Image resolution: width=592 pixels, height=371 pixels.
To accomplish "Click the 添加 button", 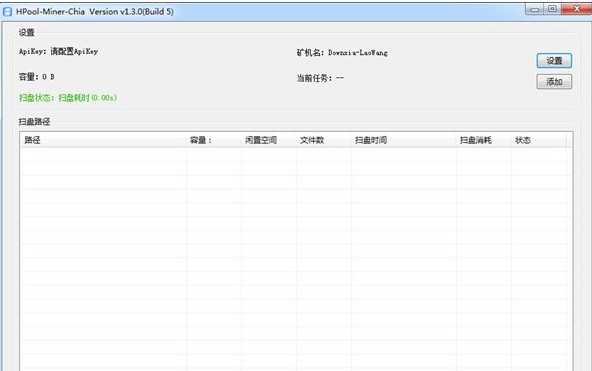I will pyautogui.click(x=554, y=82).
